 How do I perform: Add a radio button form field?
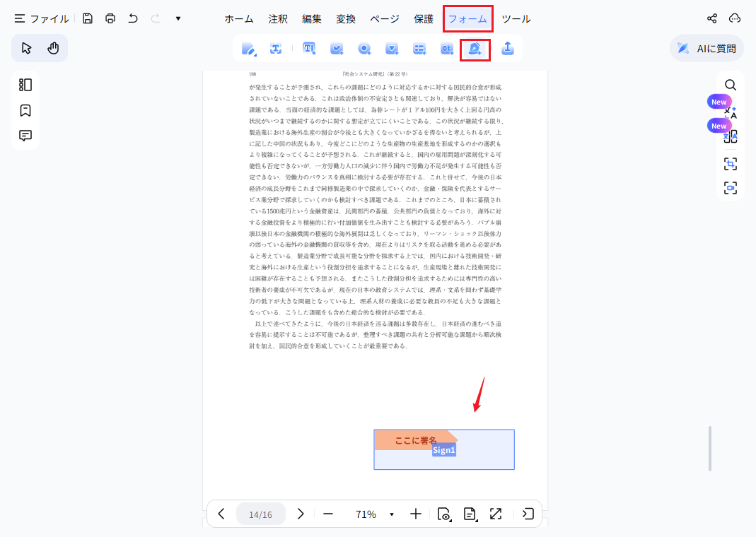point(364,49)
